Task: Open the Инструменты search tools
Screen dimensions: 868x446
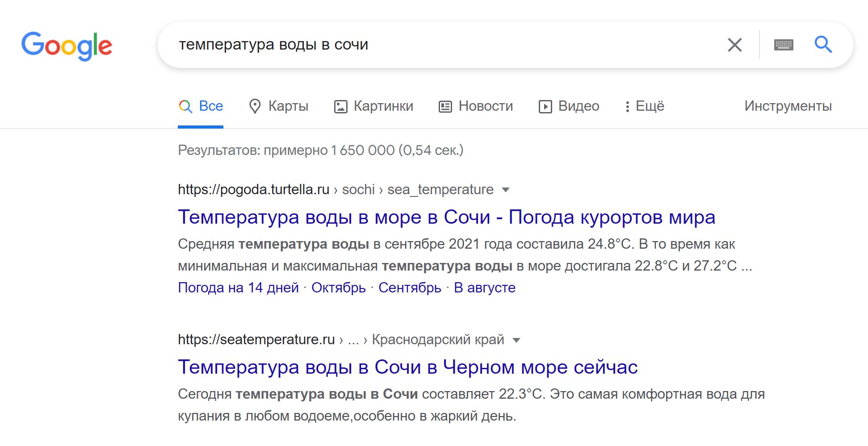Action: [788, 106]
